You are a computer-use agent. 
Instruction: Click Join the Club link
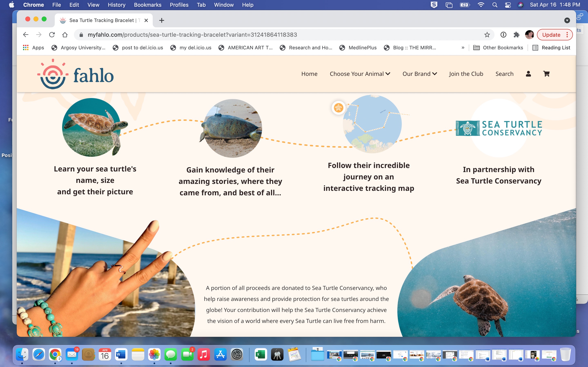pos(466,74)
